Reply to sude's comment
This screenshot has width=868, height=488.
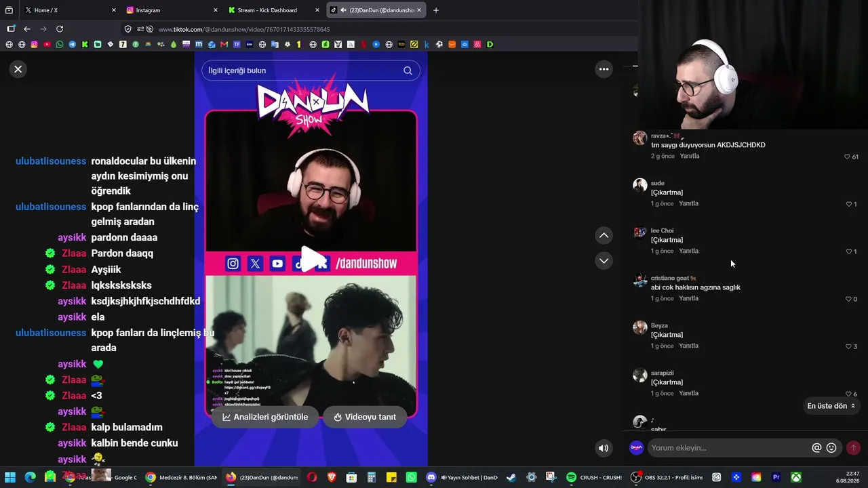tap(689, 203)
